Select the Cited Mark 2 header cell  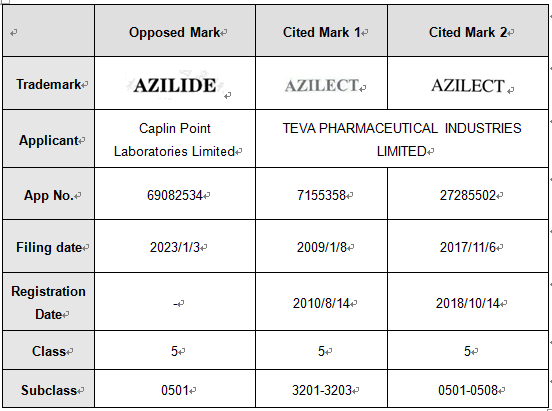point(468,32)
